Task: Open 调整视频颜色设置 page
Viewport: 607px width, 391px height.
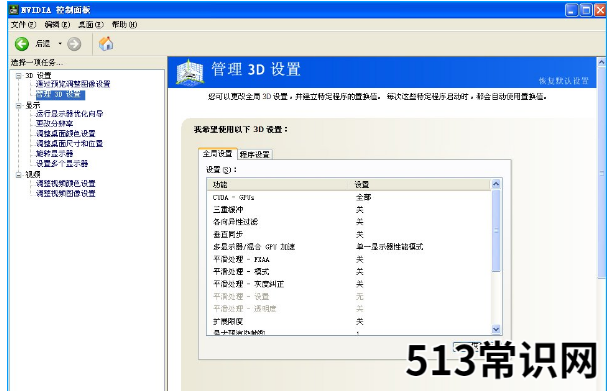Action: (65, 183)
